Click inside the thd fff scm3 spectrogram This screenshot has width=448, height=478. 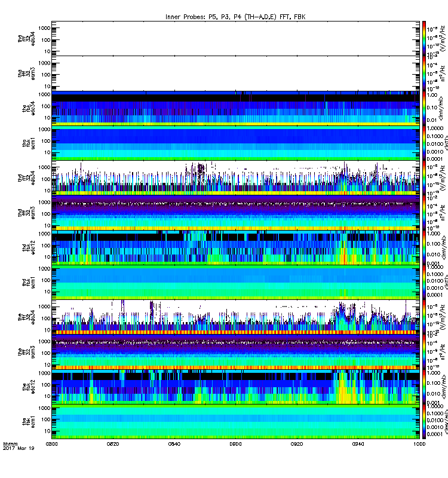pyautogui.click(x=235, y=213)
